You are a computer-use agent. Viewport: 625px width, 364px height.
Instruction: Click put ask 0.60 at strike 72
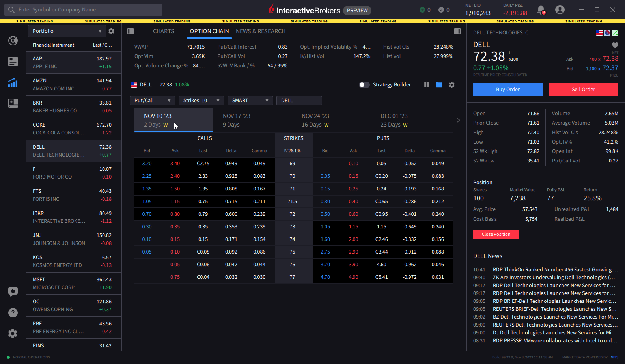(353, 214)
